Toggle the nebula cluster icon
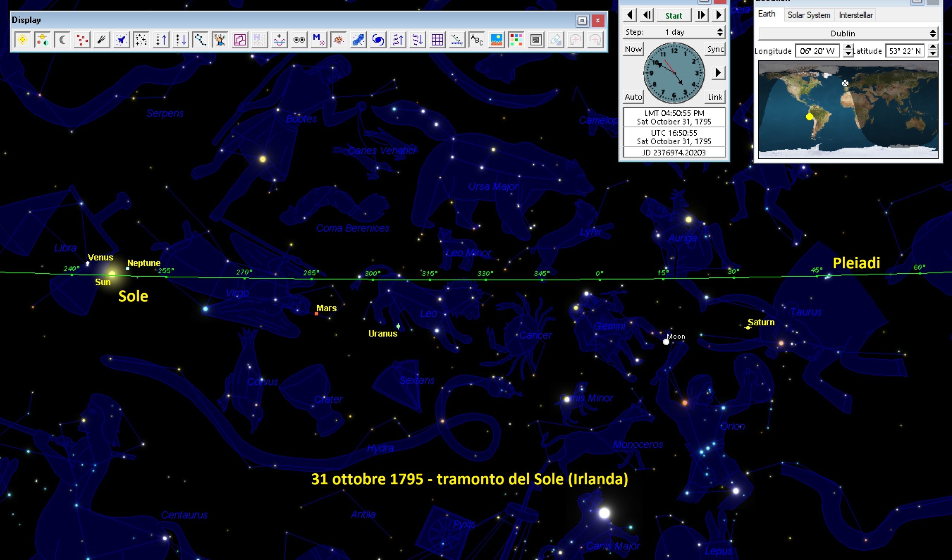The height and width of the screenshot is (560, 952). 338,40
